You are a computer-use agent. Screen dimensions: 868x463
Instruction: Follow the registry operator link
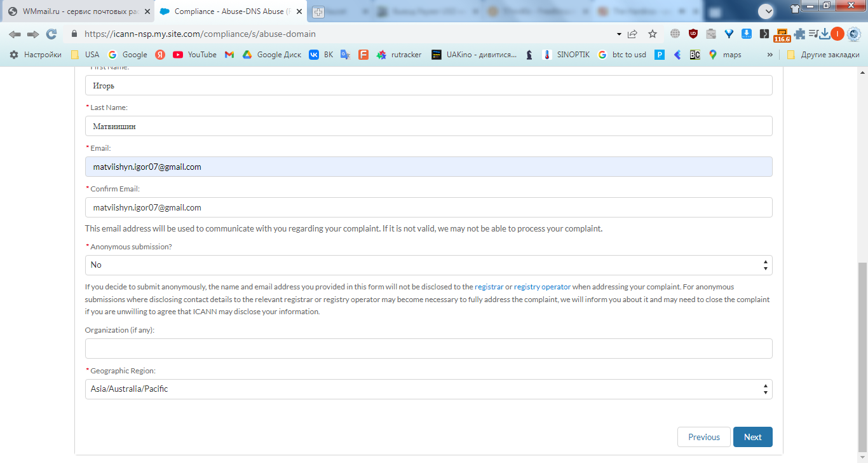click(542, 287)
